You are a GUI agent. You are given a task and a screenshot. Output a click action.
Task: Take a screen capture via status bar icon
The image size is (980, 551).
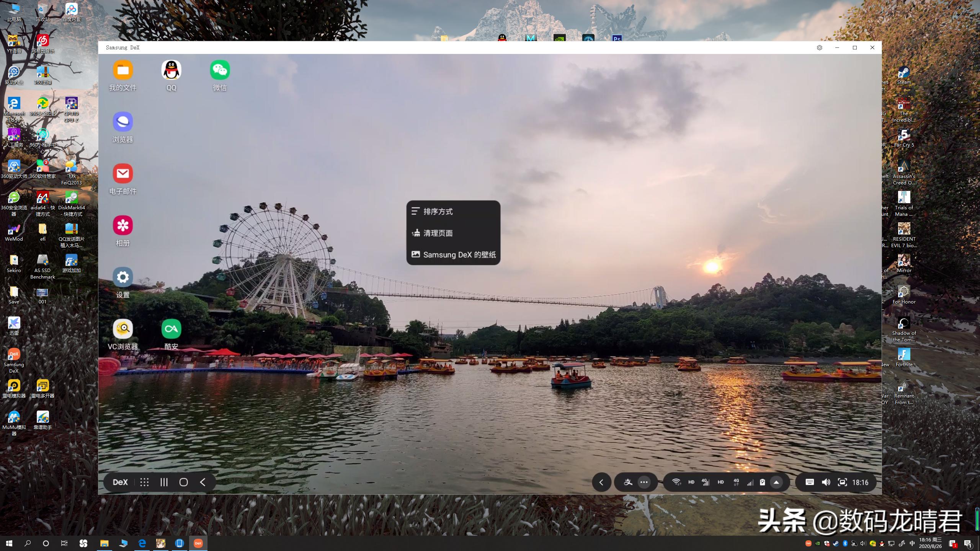coord(843,482)
